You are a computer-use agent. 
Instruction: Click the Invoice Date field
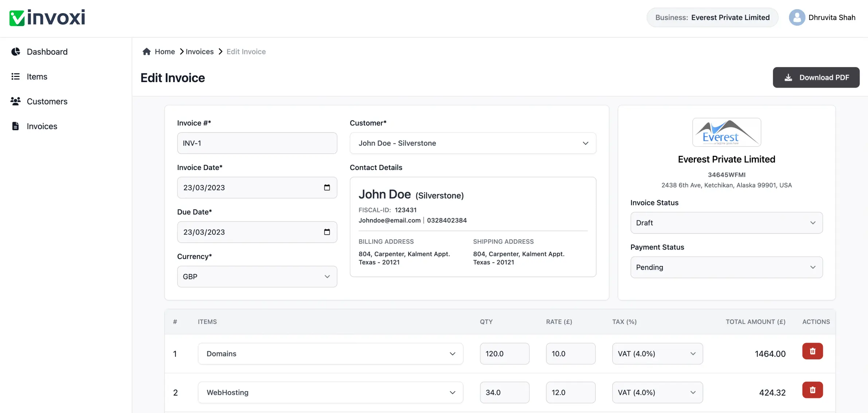[257, 188]
